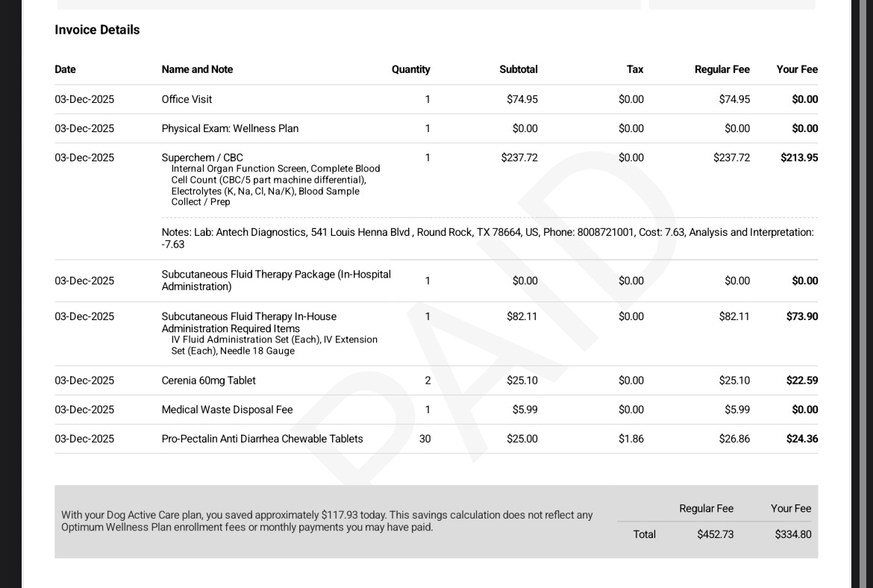The height and width of the screenshot is (588, 873).
Task: Click the Cerenia 60mg Tablet item
Action: point(208,381)
